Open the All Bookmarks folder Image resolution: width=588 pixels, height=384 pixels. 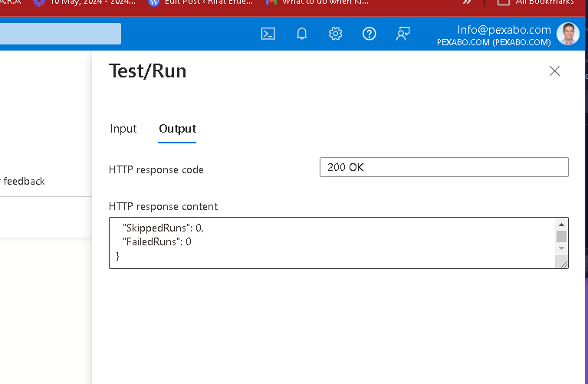point(535,2)
